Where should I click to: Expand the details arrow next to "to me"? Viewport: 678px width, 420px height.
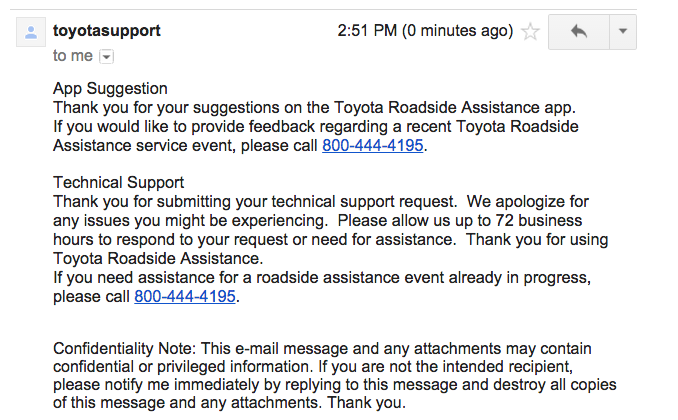[107, 57]
